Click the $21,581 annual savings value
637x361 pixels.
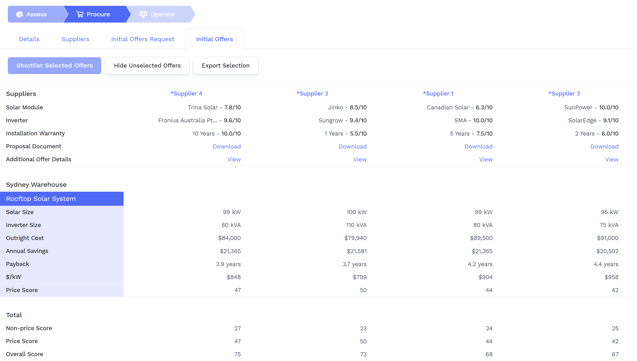pyautogui.click(x=356, y=251)
